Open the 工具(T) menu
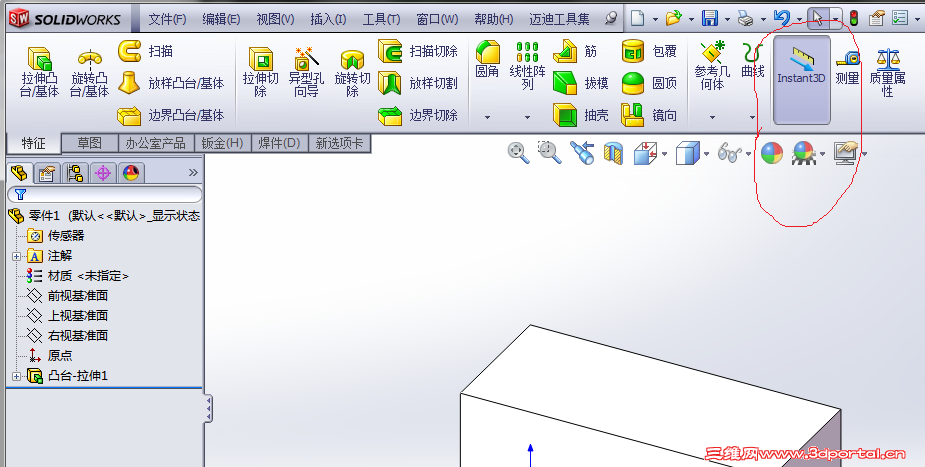925x467 pixels. click(x=381, y=19)
